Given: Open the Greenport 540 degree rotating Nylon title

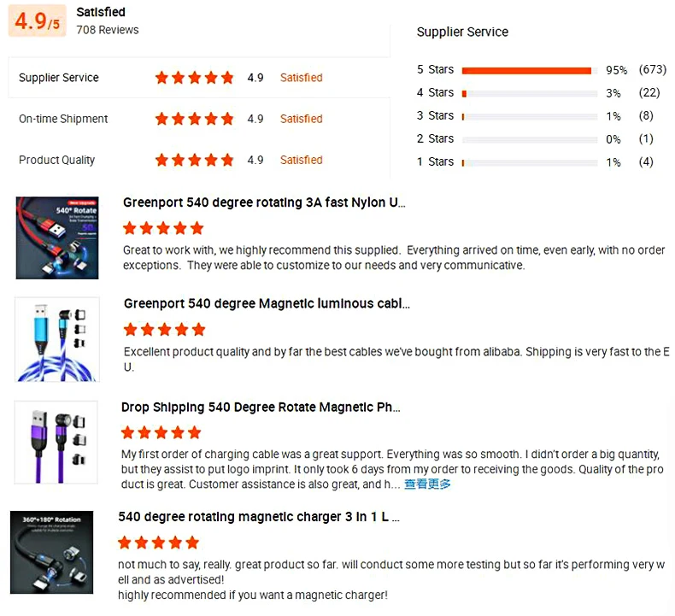Looking at the screenshot, I should click(x=264, y=202).
